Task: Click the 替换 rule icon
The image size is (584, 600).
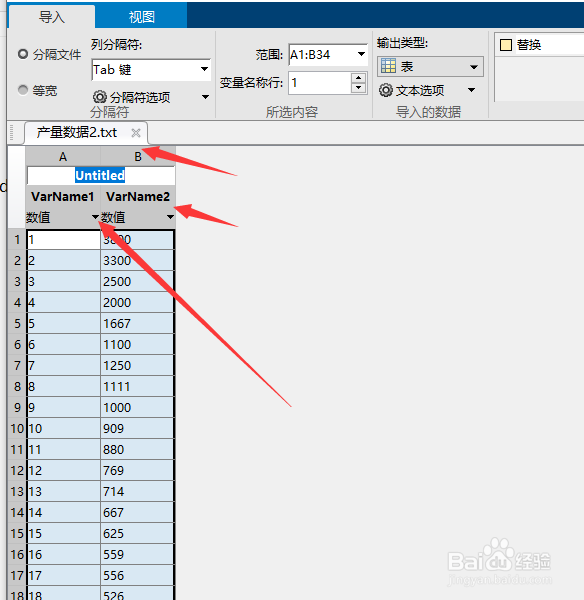Action: coord(506,45)
